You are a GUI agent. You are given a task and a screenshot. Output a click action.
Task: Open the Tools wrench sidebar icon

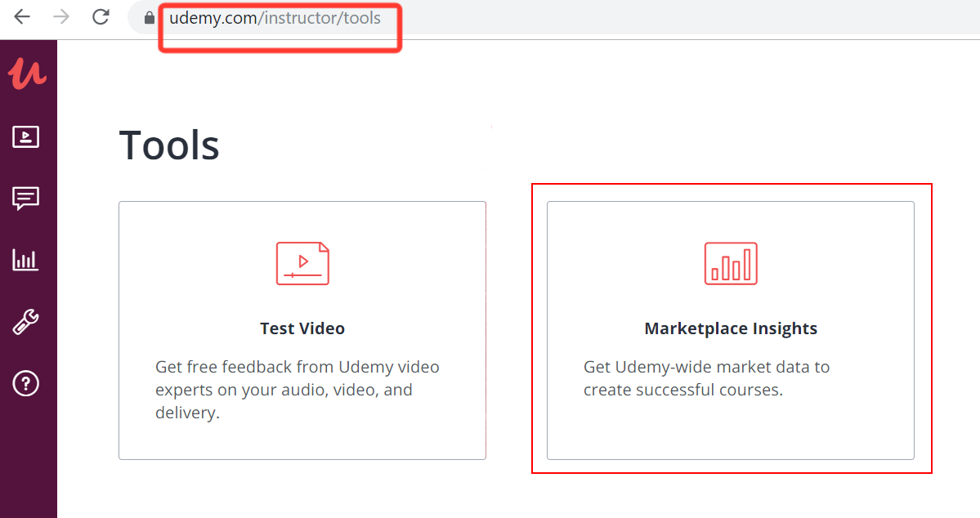pos(25,322)
